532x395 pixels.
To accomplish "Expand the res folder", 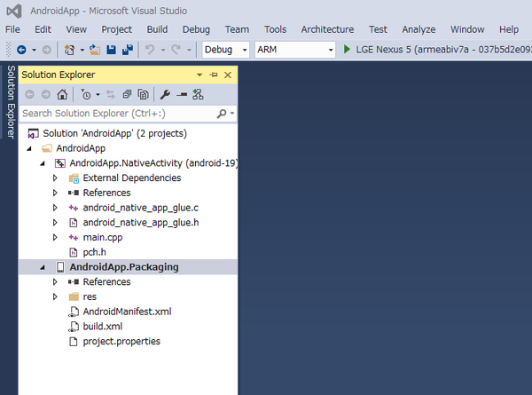I will [x=55, y=296].
